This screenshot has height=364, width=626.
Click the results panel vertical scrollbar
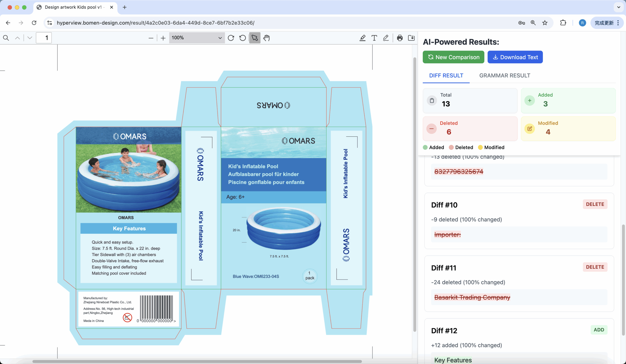pyautogui.click(x=623, y=280)
